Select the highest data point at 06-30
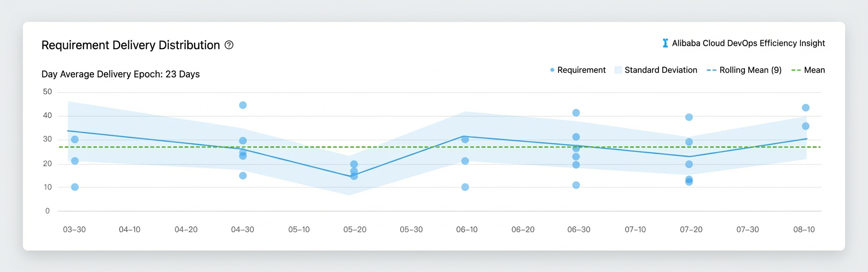The width and height of the screenshot is (868, 272). point(576,113)
